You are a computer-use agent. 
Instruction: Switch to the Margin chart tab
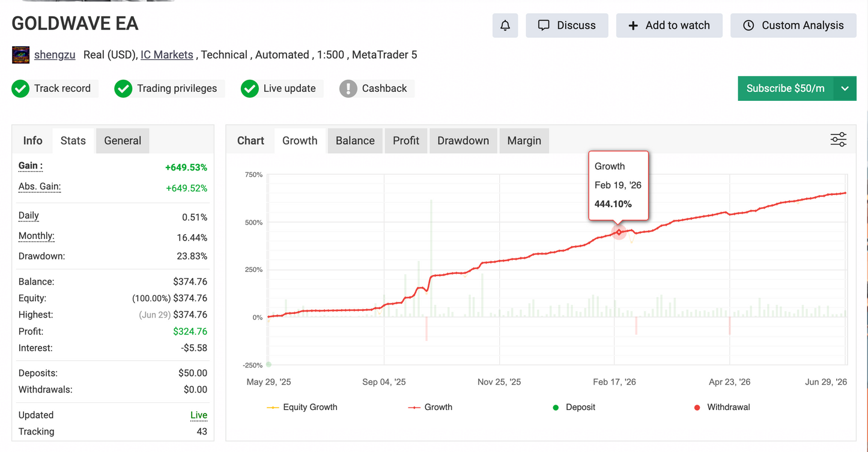[524, 140]
